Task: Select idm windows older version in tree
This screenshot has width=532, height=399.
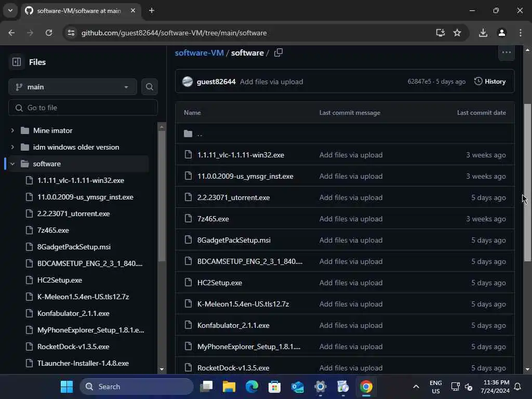Action: coord(76,147)
